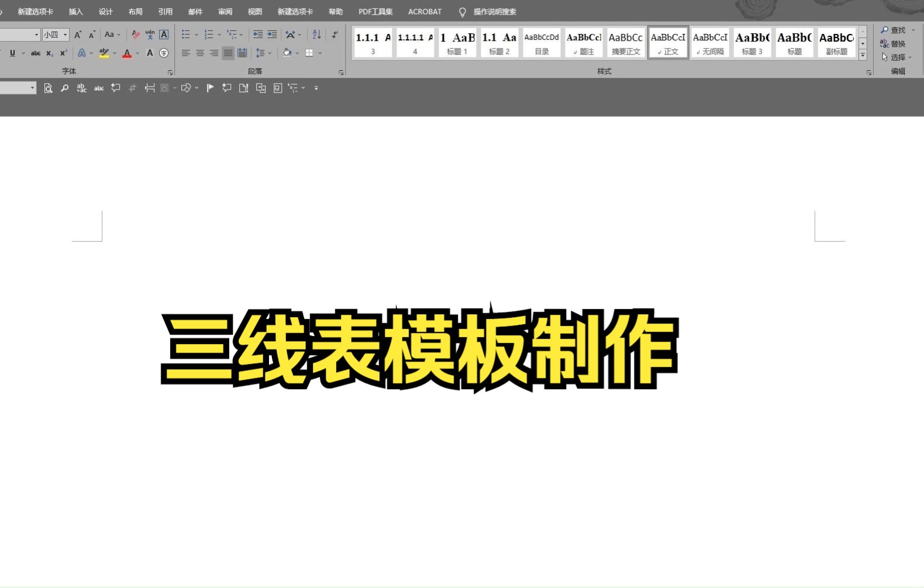Screen dimensions: 924x588
Task: Click the increase indent icon
Action: (x=272, y=35)
